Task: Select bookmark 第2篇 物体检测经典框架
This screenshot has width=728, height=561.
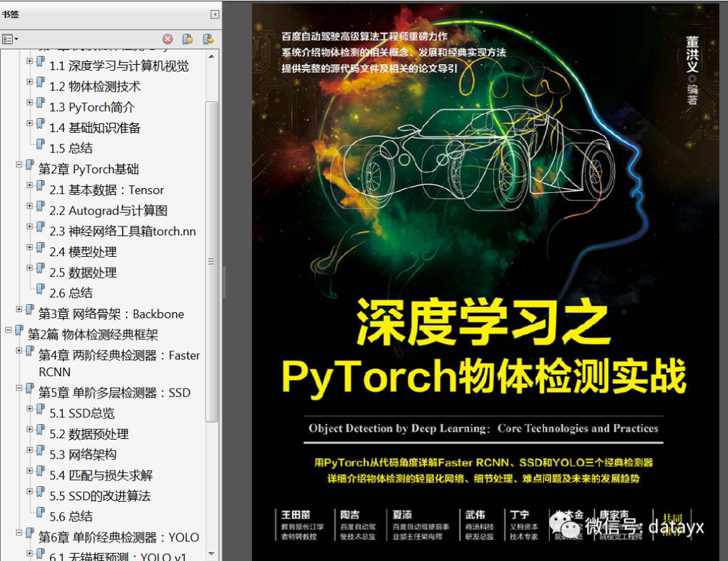Action: click(93, 334)
